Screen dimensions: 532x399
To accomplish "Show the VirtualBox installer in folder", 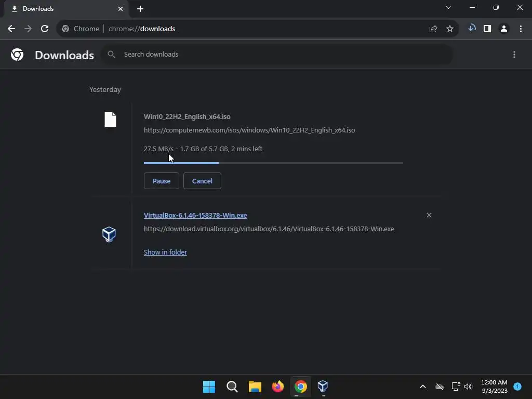I will [x=165, y=252].
